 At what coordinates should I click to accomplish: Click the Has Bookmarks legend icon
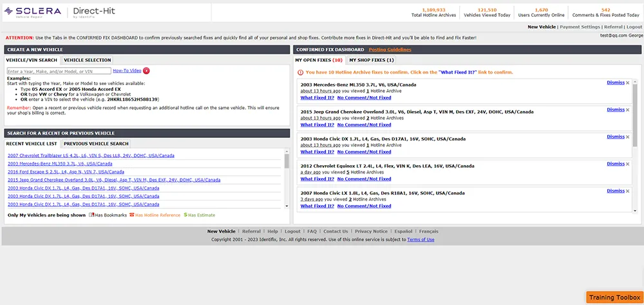coord(91,215)
